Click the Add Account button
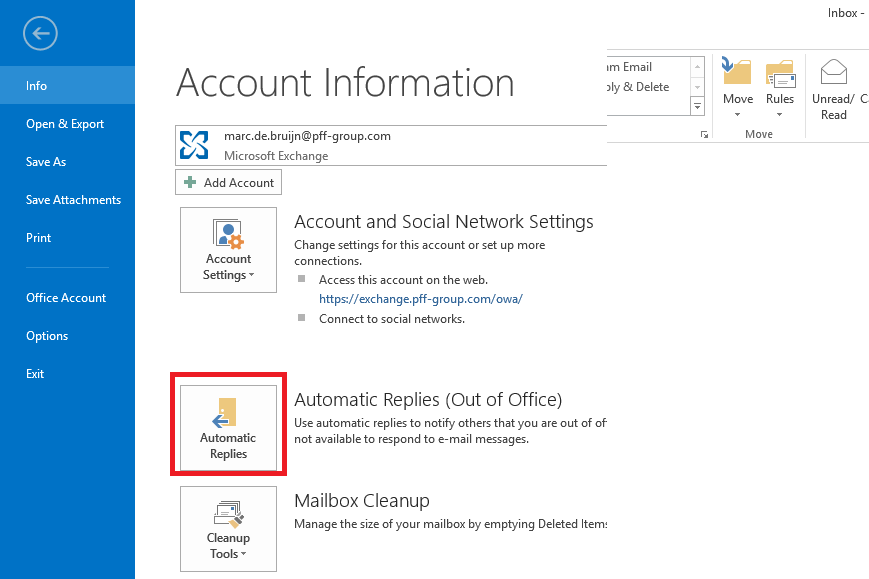Viewport: 869px width, 579px height. point(228,183)
